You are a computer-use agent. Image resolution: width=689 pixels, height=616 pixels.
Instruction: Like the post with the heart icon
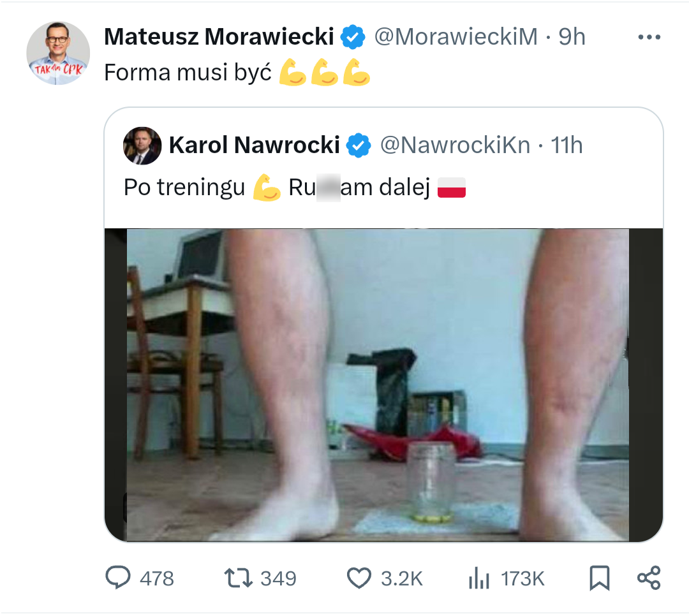(359, 578)
